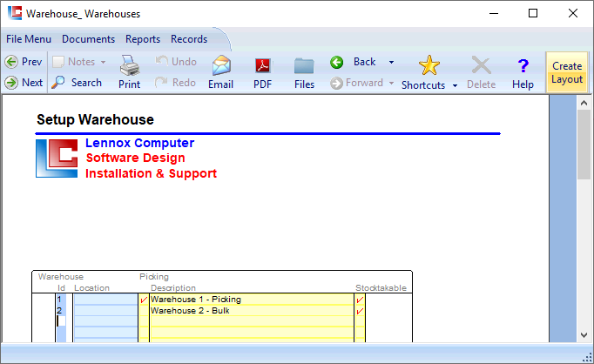The image size is (594, 364).
Task: Click the Create Layout button
Action: pos(566,72)
